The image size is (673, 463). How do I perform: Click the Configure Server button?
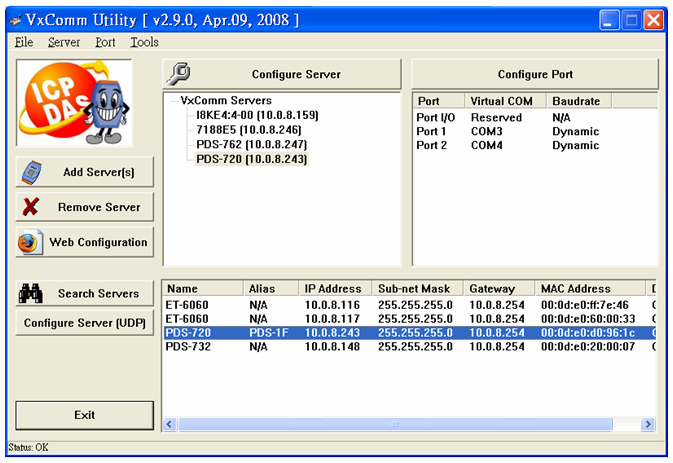tap(282, 74)
